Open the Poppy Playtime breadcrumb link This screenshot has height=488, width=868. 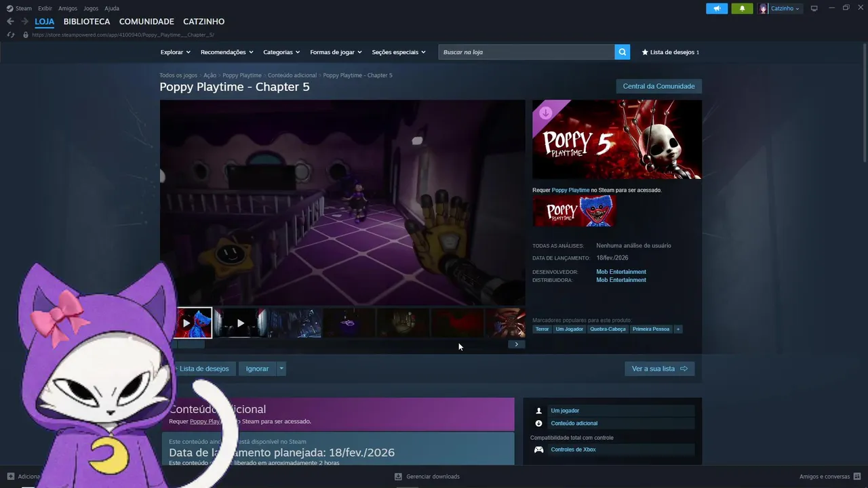[242, 75]
